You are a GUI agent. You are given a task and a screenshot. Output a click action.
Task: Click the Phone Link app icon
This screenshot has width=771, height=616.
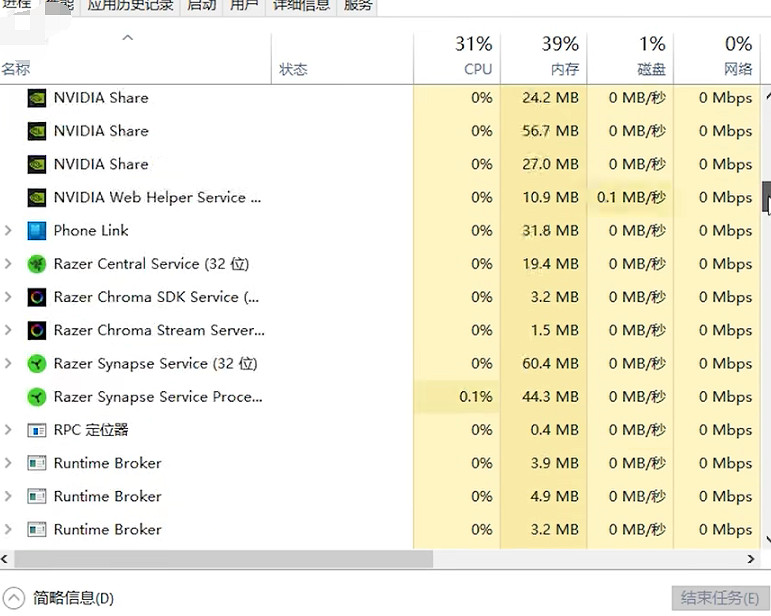point(37,231)
